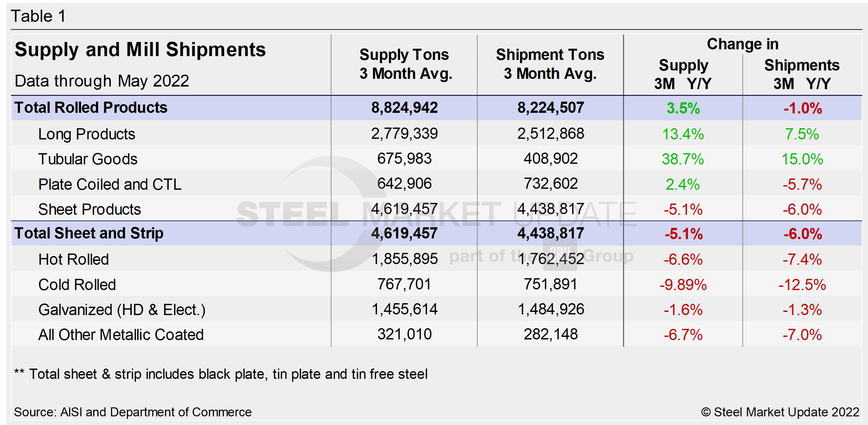Click the "© Steel Market Update 2022" copyright text
Image resolution: width=868 pixels, height=425 pixels.
(780, 412)
